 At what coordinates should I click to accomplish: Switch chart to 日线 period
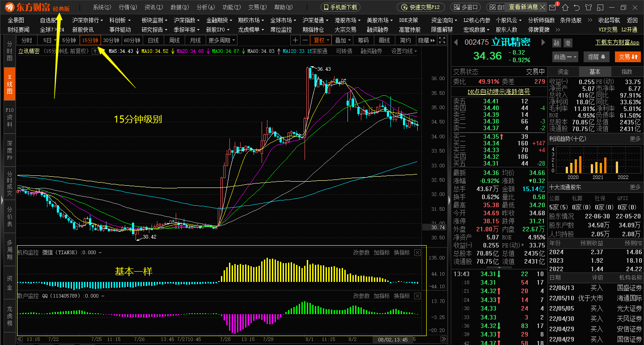pos(153,40)
